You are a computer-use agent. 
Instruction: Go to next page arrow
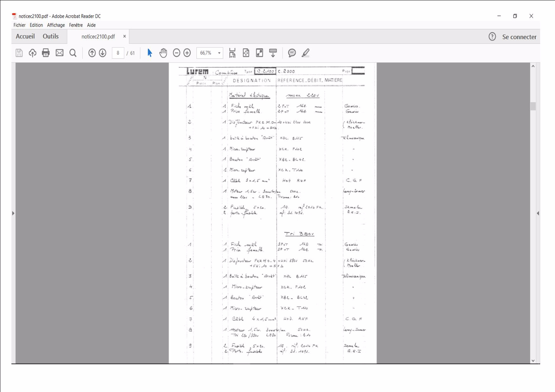(x=103, y=53)
